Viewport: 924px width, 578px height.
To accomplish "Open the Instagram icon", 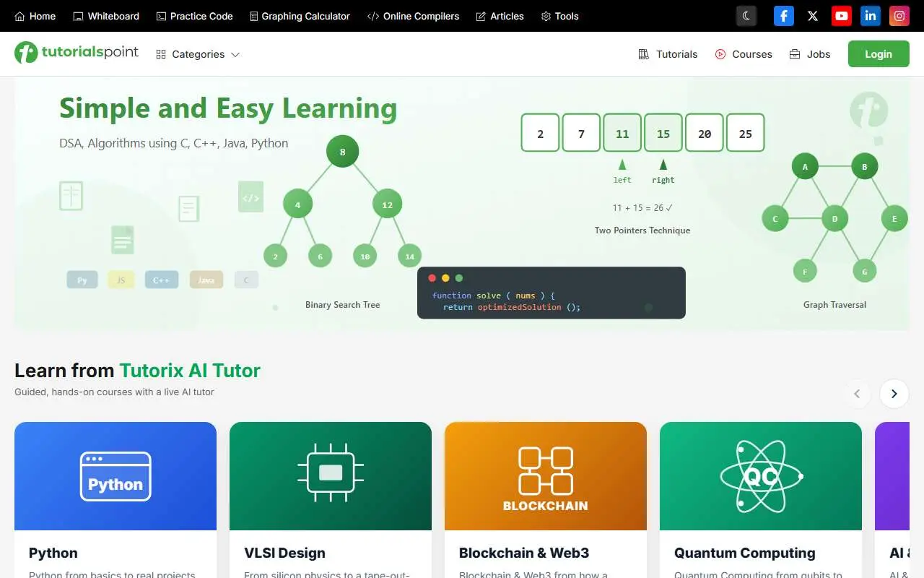I will click(899, 16).
